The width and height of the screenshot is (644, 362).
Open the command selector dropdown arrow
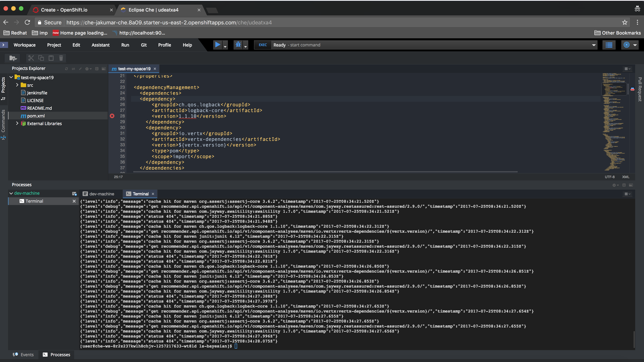coord(593,45)
